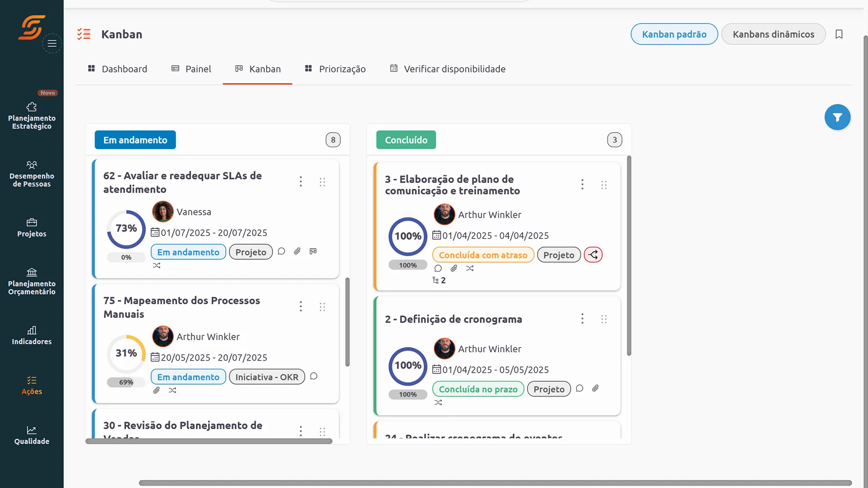Click the drag handle on card 2

pos(604,319)
